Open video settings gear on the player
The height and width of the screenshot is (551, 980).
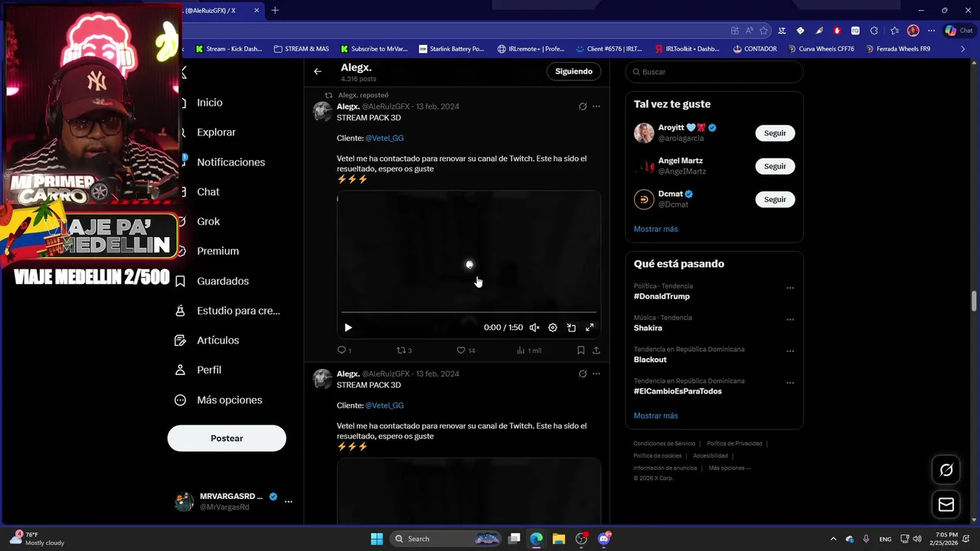coord(553,328)
